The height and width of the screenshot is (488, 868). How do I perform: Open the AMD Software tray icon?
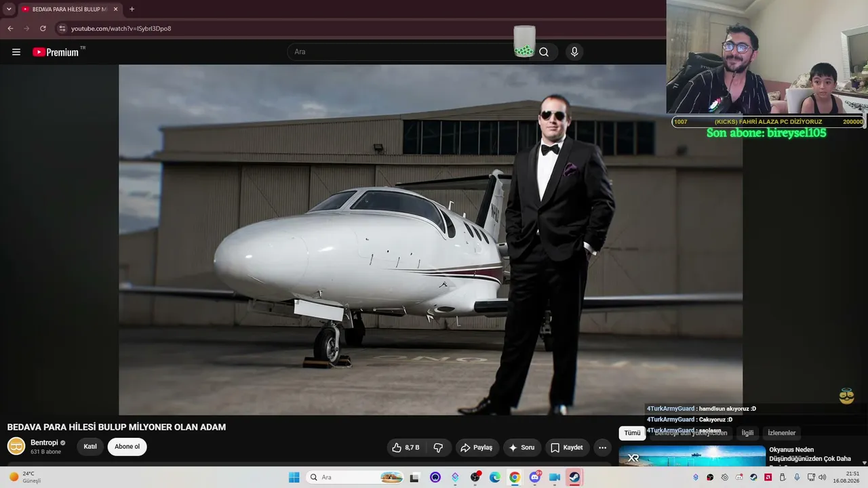pos(768,477)
